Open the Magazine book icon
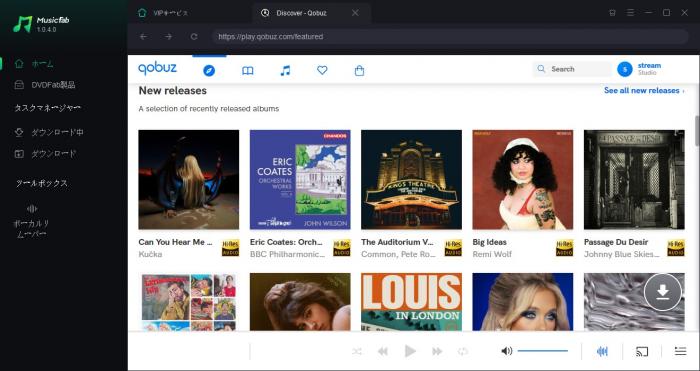This screenshot has height=371, width=700. (x=247, y=71)
